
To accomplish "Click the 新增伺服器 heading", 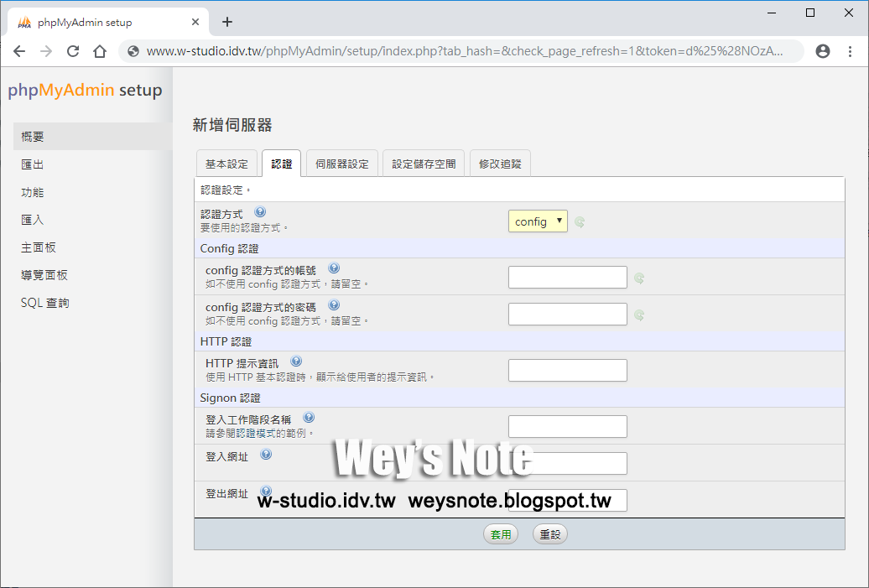I will pos(232,125).
